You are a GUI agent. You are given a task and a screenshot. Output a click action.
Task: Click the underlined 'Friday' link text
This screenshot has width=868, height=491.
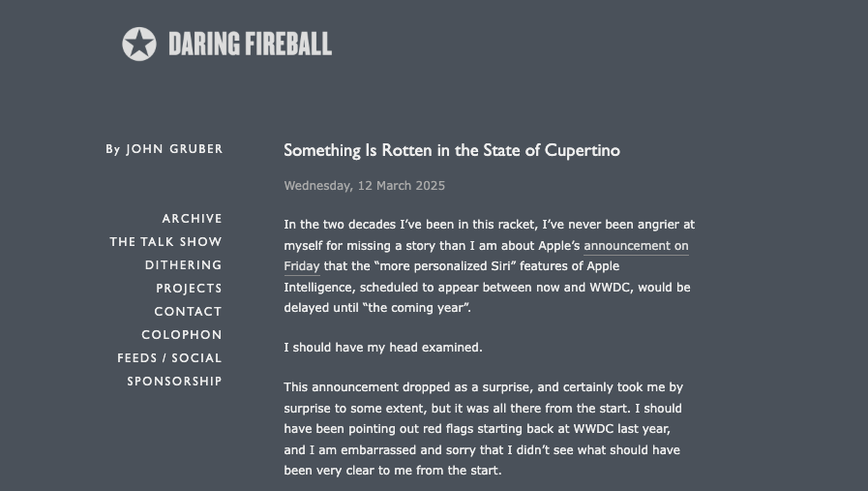click(x=302, y=266)
